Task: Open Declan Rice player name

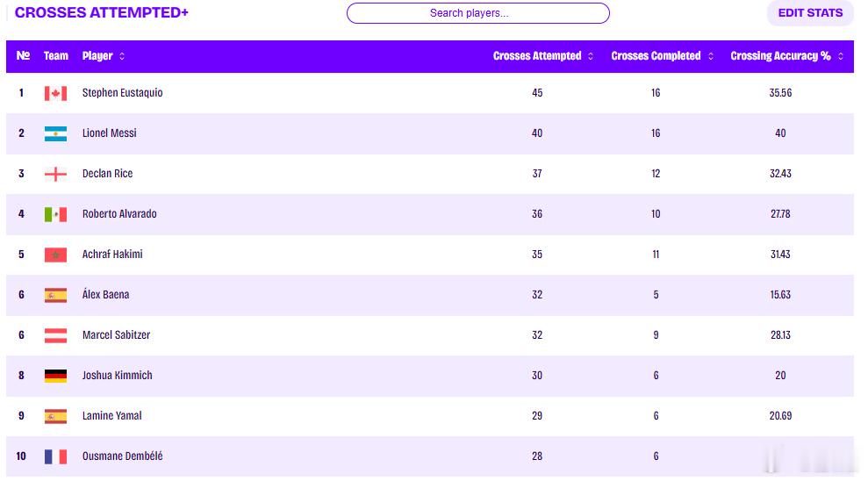Action: pyautogui.click(x=107, y=174)
